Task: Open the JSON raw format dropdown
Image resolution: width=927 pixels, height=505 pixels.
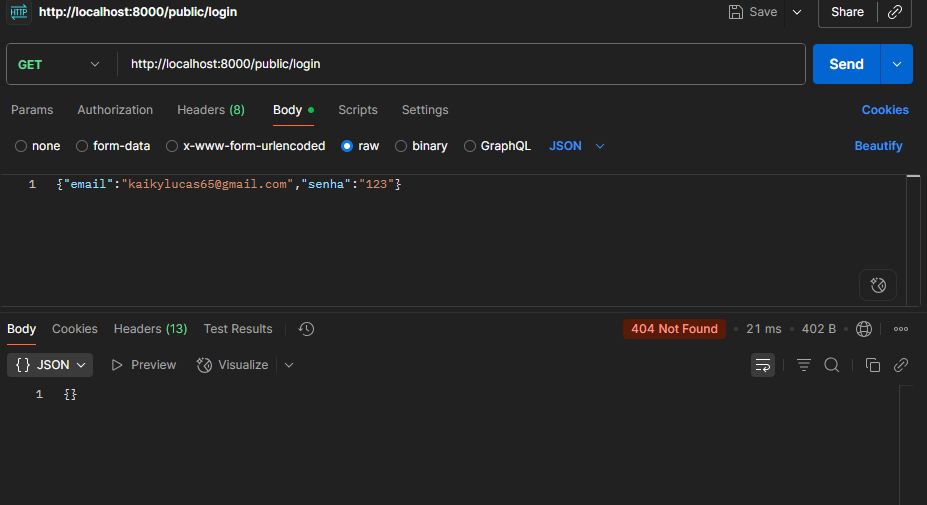Action: click(x=576, y=146)
